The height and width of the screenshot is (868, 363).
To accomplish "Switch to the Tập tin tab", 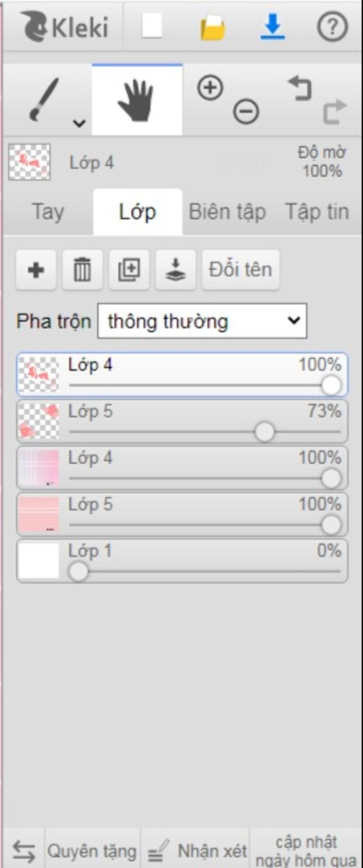I will [317, 212].
